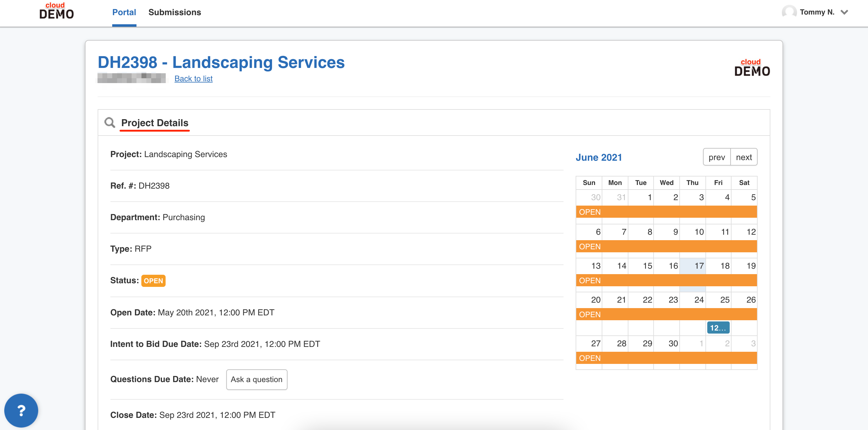This screenshot has height=430, width=868.
Task: Select June 30 in the calendar
Action: click(x=667, y=343)
